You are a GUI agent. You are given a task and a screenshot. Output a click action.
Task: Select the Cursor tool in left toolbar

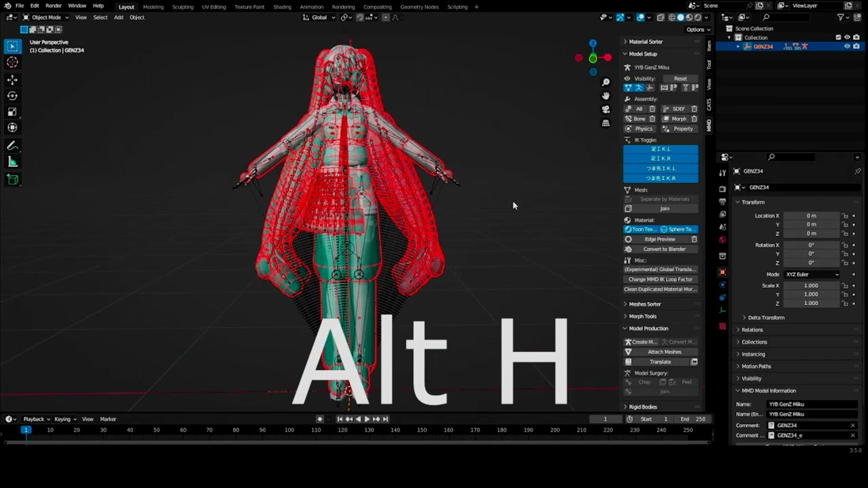coord(12,62)
